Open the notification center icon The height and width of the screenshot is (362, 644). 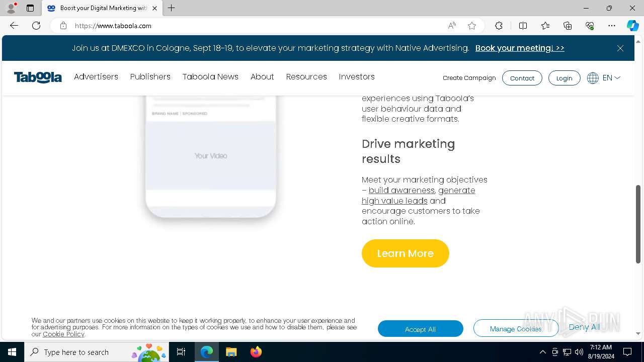[627, 352]
